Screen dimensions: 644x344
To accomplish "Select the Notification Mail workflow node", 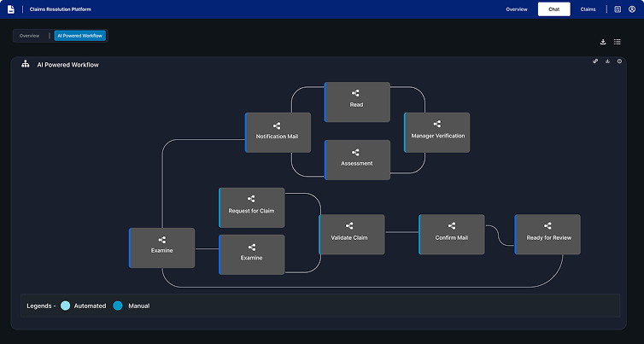I will pos(277,131).
